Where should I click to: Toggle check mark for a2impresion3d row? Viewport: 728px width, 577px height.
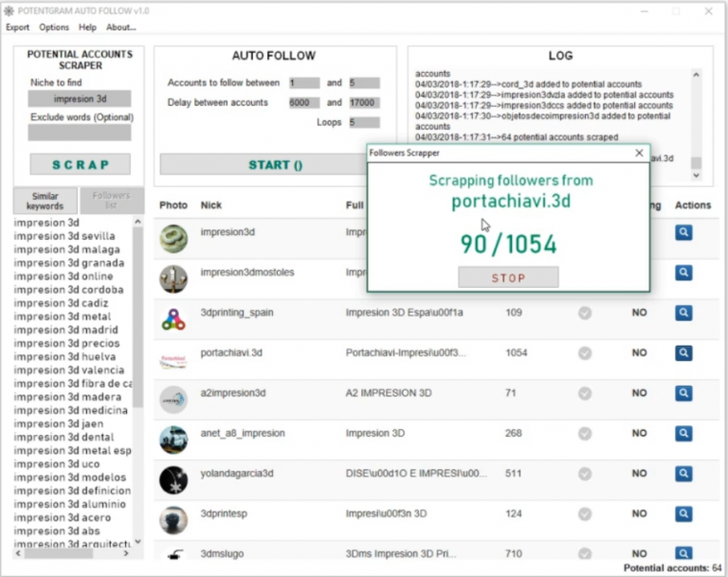pyautogui.click(x=585, y=393)
